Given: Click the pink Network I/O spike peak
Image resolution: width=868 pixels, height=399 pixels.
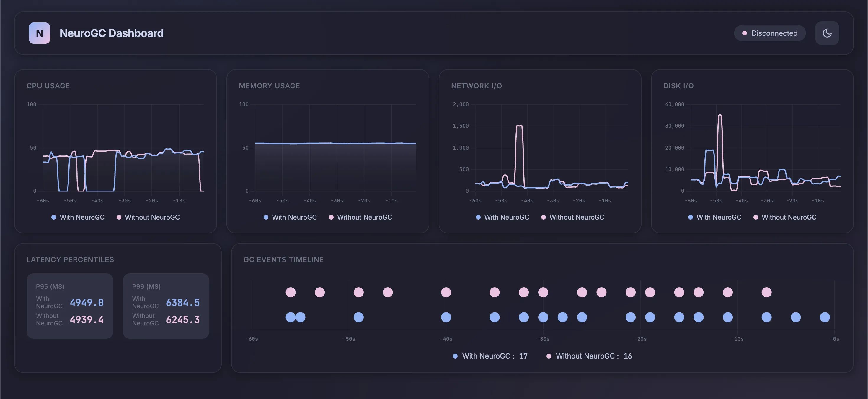Looking at the screenshot, I should (x=519, y=126).
